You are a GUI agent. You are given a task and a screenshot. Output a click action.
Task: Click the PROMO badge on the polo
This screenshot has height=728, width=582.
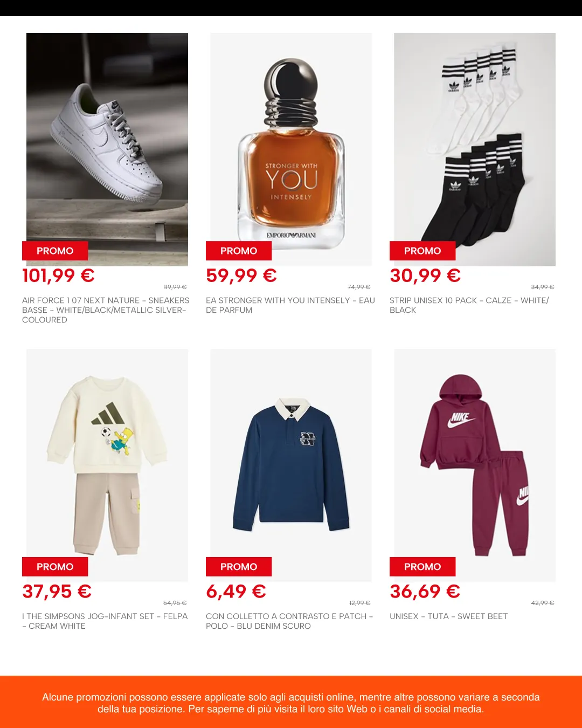[x=239, y=567]
